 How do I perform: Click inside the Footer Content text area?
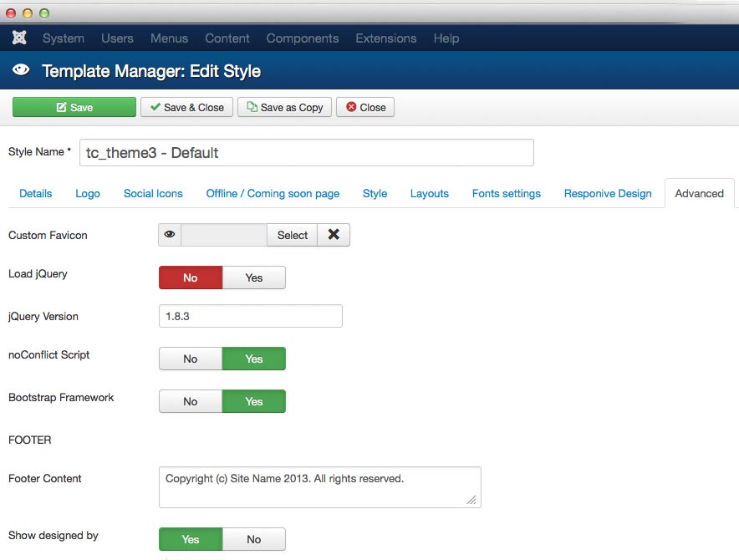(319, 487)
